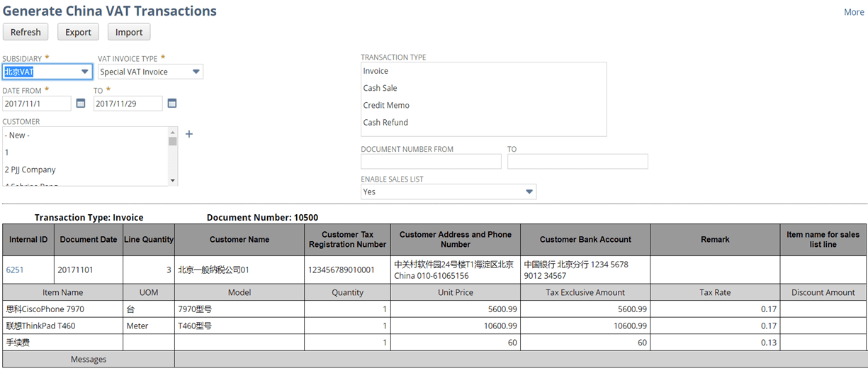
Task: Click the Customer list scrollbar thumb
Action: 173,140
